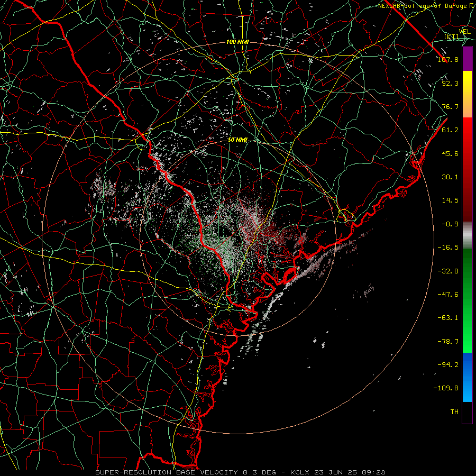This screenshot has width=476, height=476.
Task: Select the 61.2 legend value
Action: click(450, 130)
